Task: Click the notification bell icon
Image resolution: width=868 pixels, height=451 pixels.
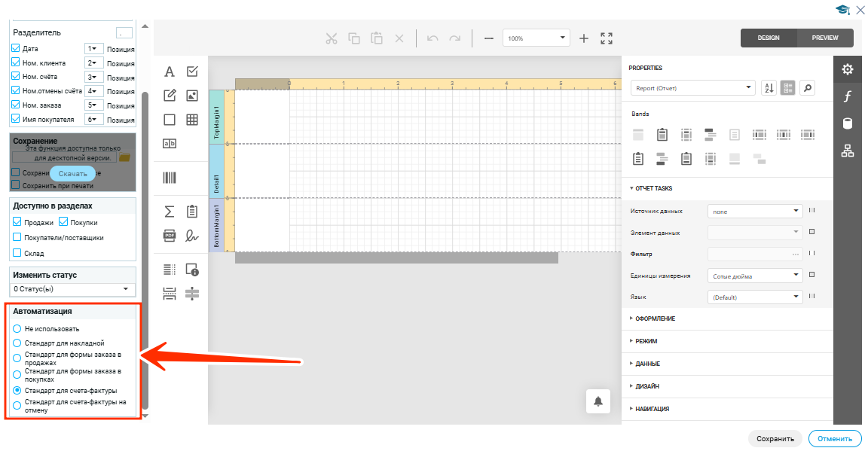Action: [598, 401]
